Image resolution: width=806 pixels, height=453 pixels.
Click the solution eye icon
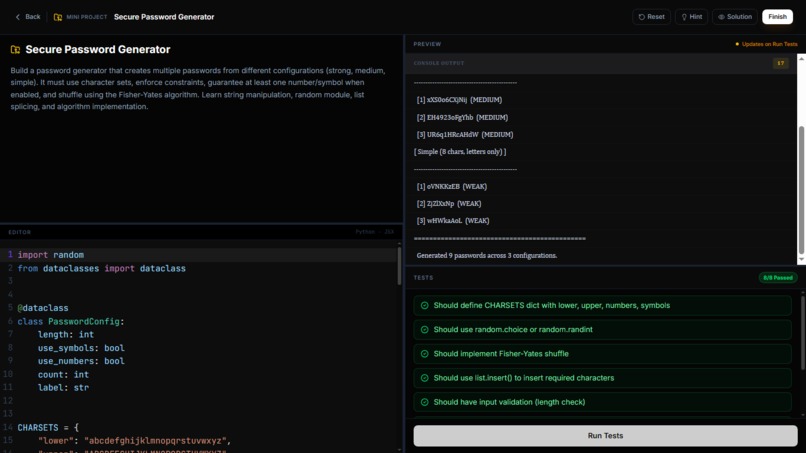(x=721, y=17)
